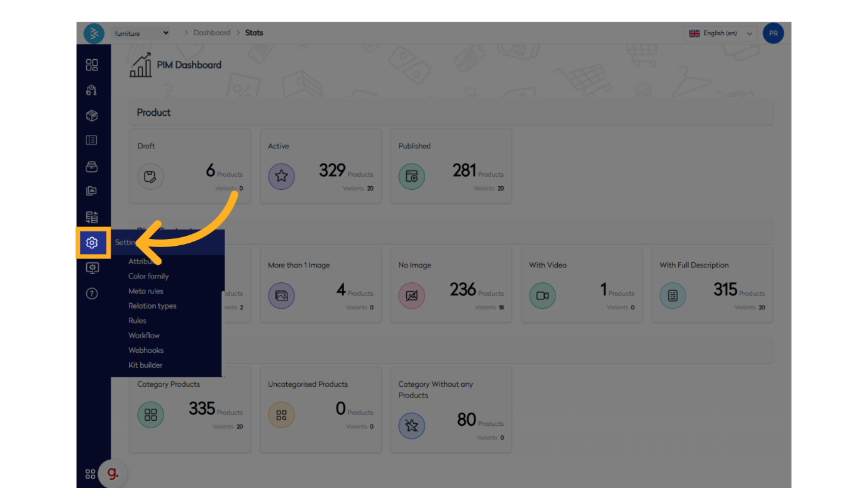Click the import/export data icon in sidebar

point(92,218)
